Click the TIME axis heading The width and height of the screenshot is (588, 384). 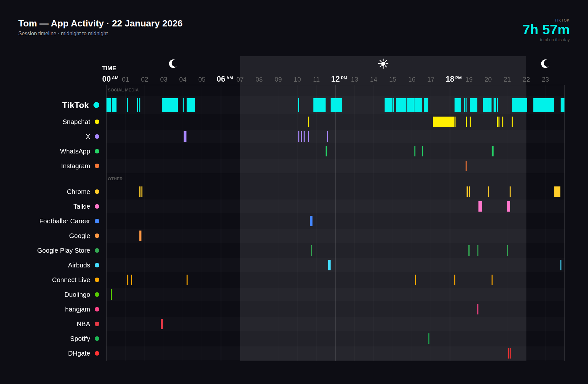click(109, 68)
